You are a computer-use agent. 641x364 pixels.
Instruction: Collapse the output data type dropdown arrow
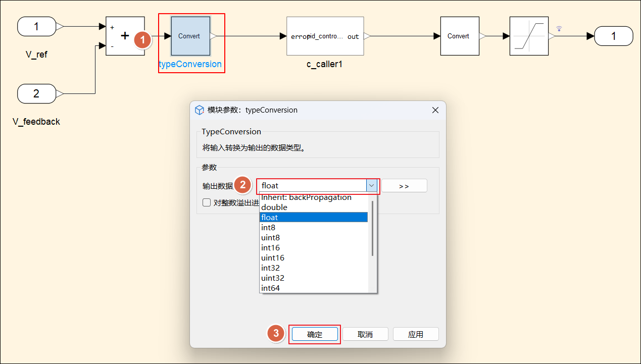point(372,186)
